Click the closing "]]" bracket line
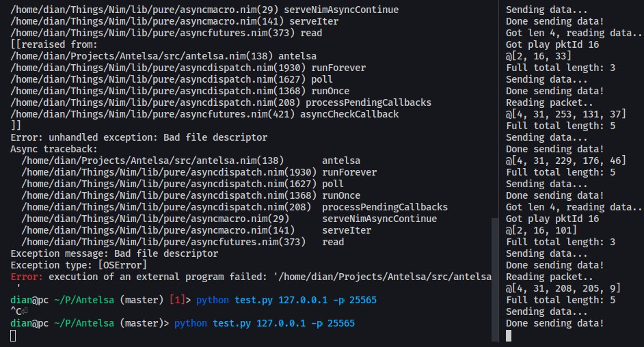 (x=16, y=126)
